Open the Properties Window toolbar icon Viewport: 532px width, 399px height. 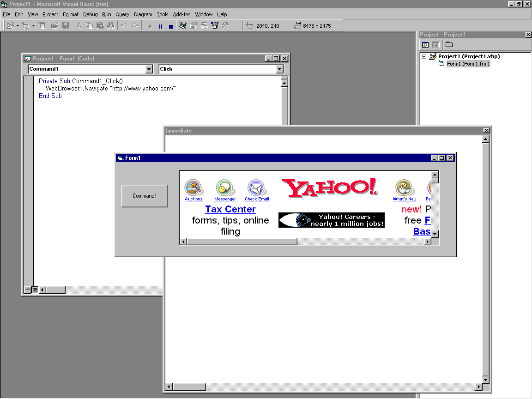193,26
